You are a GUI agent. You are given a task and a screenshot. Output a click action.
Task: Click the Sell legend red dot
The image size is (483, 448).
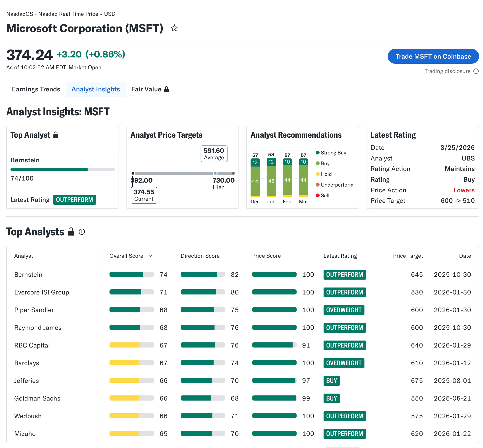(x=318, y=195)
